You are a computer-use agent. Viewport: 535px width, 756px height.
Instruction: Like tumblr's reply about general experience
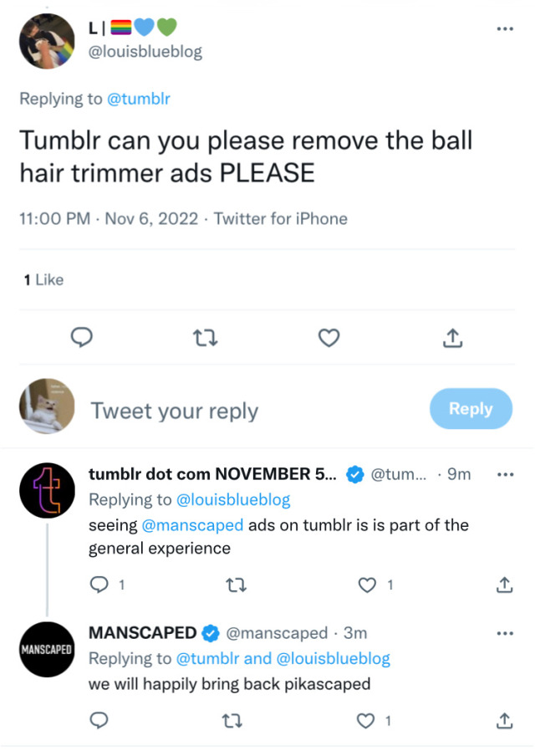367,585
